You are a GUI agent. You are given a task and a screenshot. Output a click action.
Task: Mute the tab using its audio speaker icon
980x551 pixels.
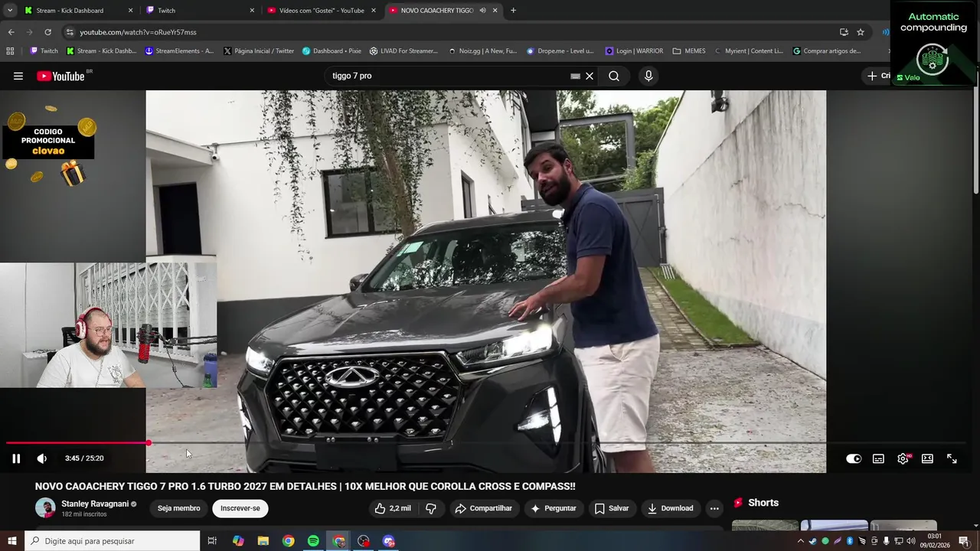click(x=482, y=11)
